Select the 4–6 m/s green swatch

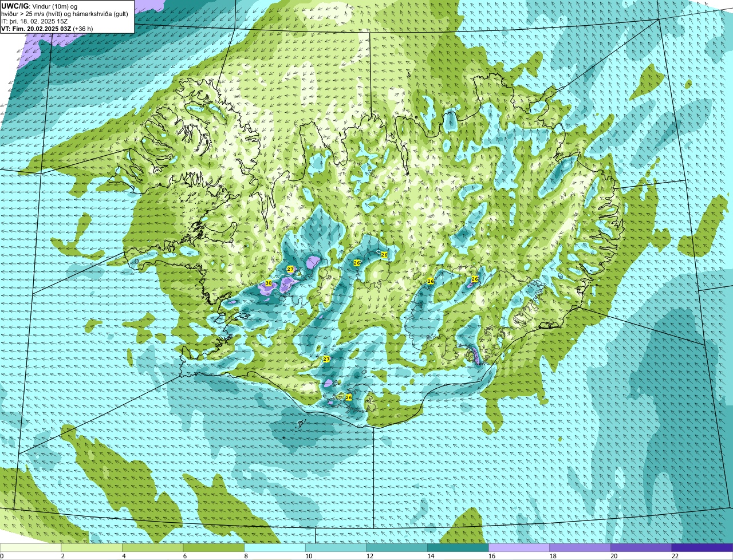tap(152, 547)
